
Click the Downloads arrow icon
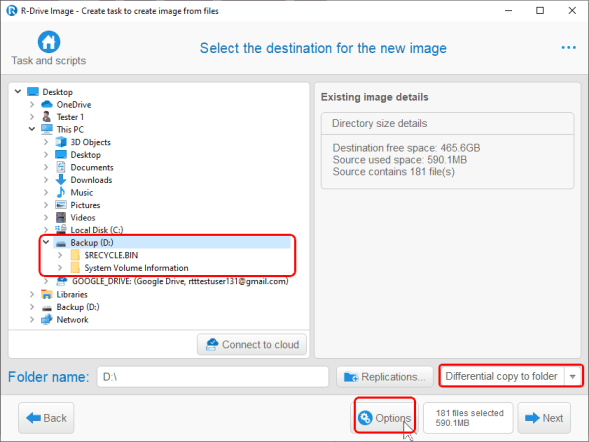click(x=60, y=180)
